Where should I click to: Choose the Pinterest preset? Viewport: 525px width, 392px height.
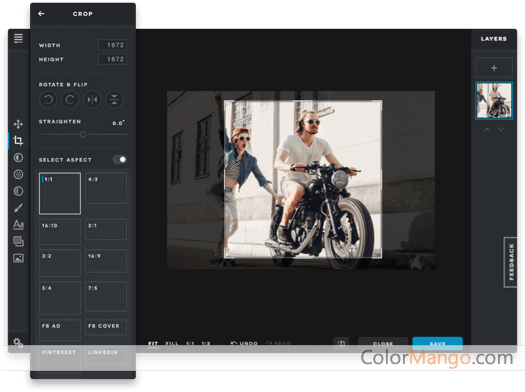pos(60,359)
